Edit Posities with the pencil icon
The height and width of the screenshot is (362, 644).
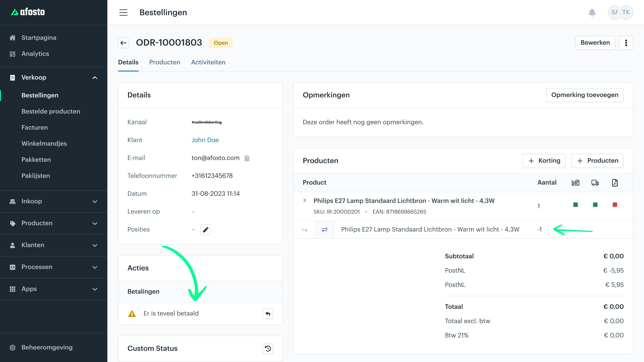click(x=205, y=230)
